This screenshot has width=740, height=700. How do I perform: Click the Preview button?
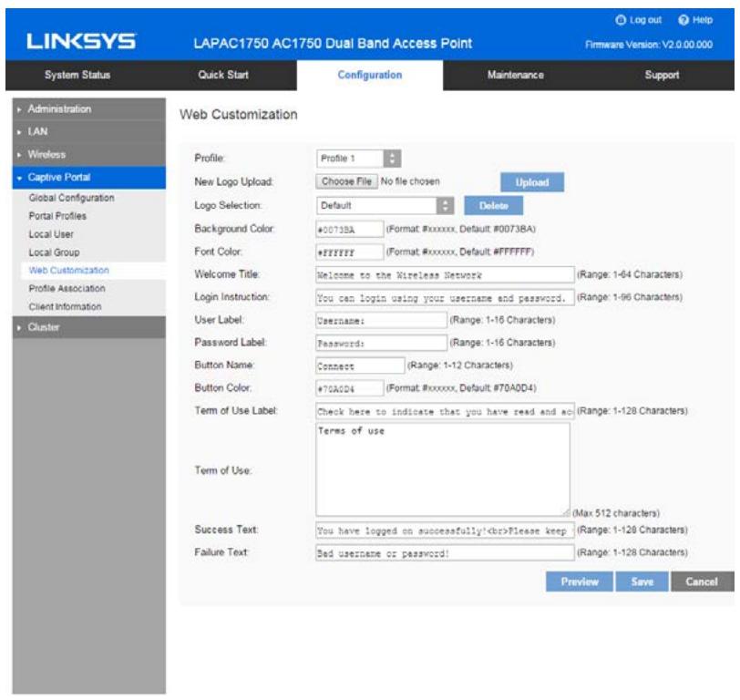(580, 582)
